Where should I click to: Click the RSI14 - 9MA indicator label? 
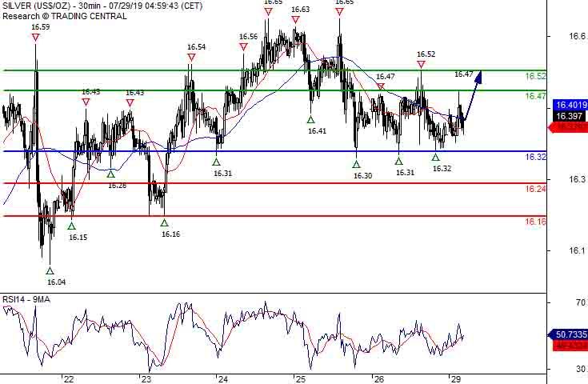click(26, 299)
